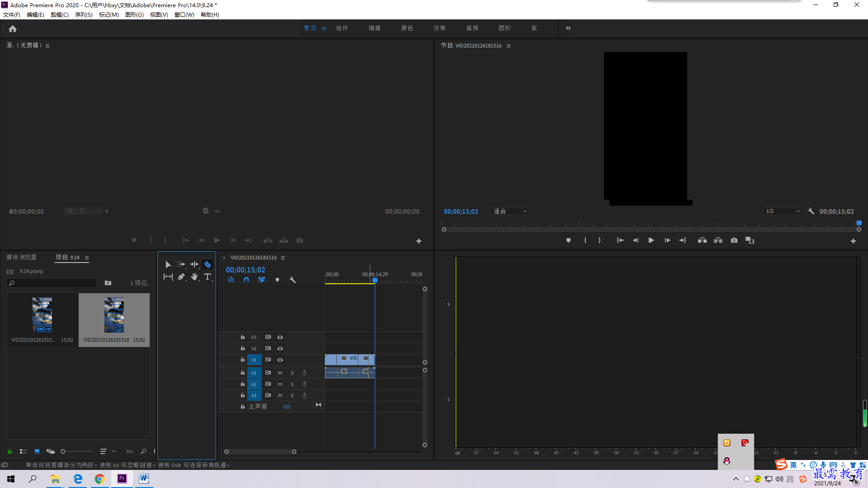Switch project panel to list view
The image size is (868, 488).
(24, 451)
